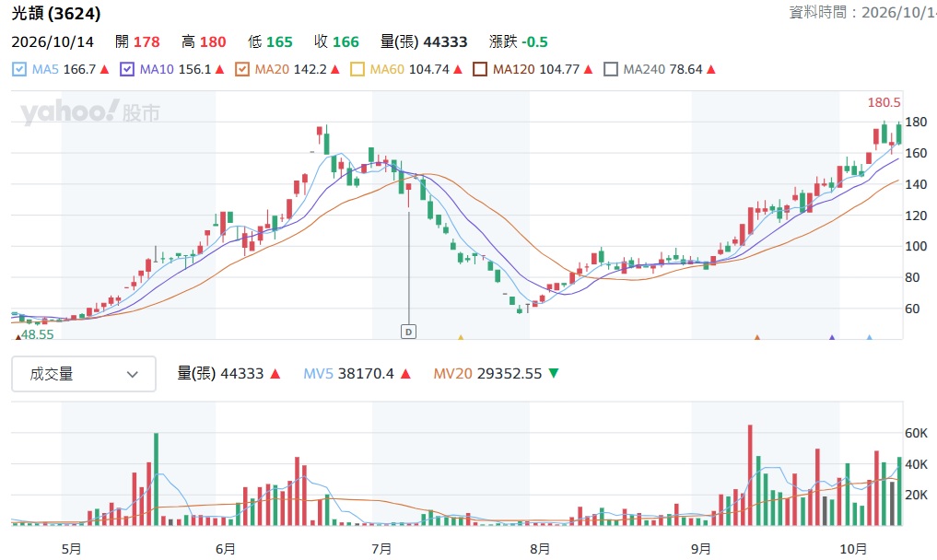Click the 5月 axis label

pyautogui.click(x=71, y=549)
